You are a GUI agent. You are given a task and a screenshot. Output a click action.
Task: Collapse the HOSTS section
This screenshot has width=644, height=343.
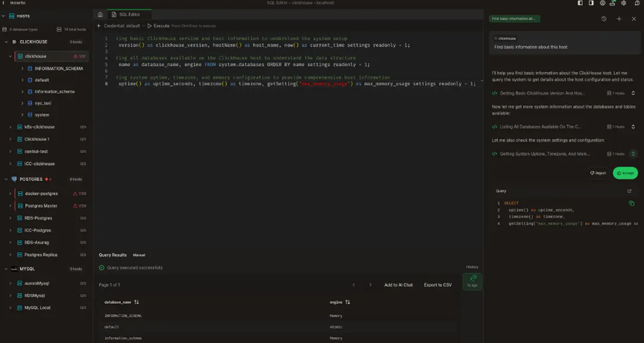pos(3,16)
